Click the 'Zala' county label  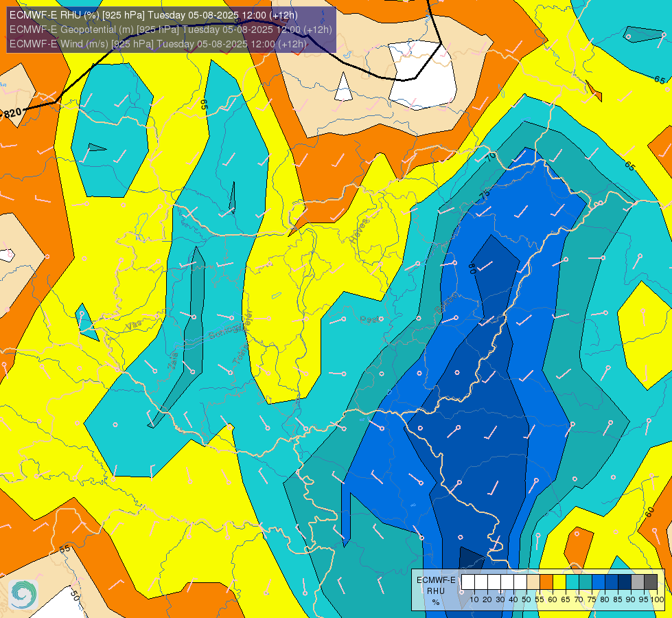[172, 360]
